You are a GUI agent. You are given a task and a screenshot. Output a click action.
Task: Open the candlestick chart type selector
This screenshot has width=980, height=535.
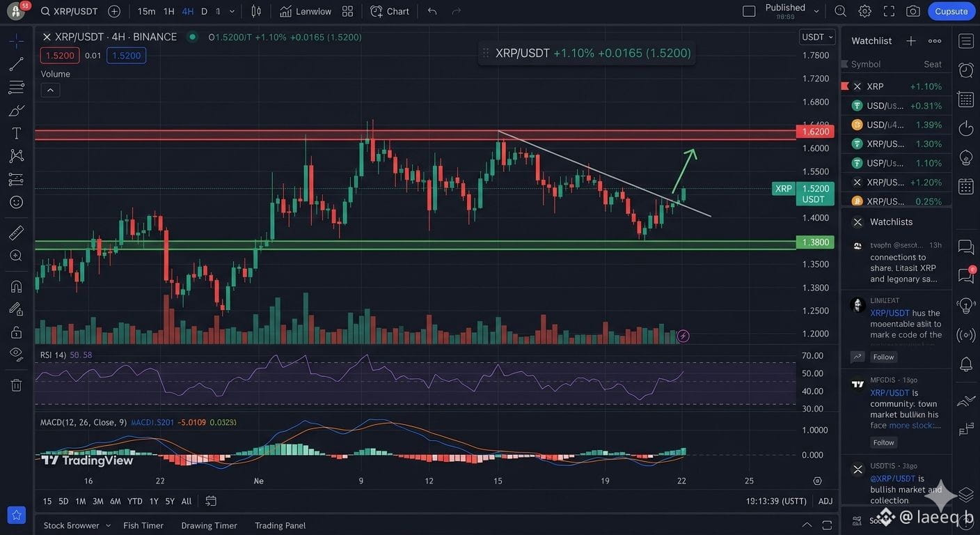(x=256, y=11)
